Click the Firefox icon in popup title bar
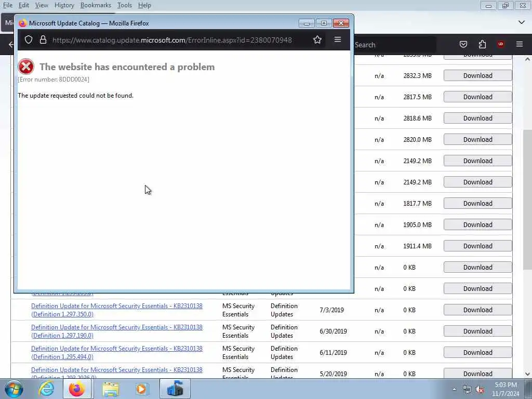The image size is (532, 399). [x=22, y=23]
